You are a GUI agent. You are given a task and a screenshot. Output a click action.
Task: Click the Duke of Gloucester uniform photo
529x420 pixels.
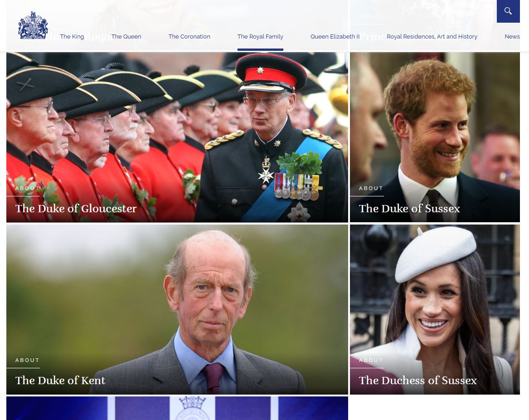tap(177, 137)
